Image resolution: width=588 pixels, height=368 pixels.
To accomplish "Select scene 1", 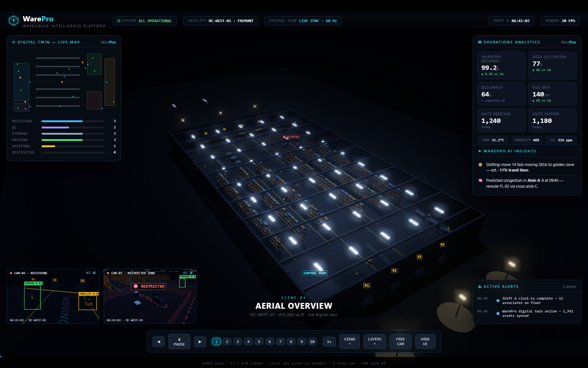I will tap(216, 342).
